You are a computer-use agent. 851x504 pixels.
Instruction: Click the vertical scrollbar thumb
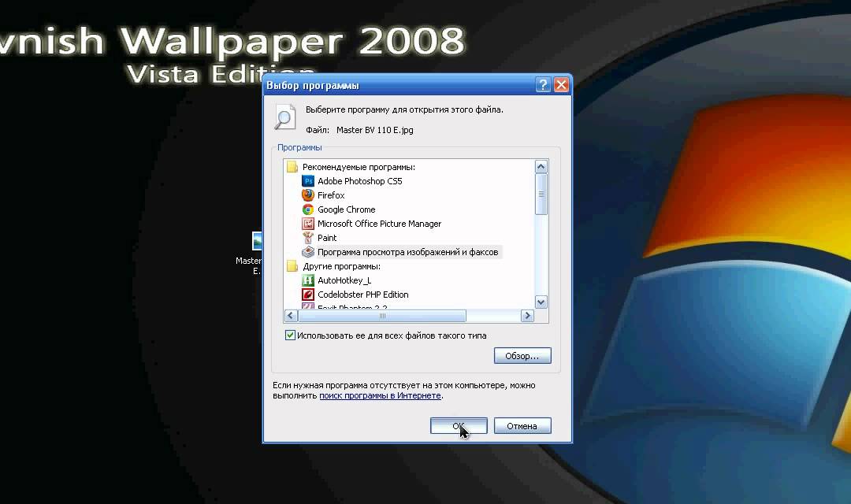[541, 195]
